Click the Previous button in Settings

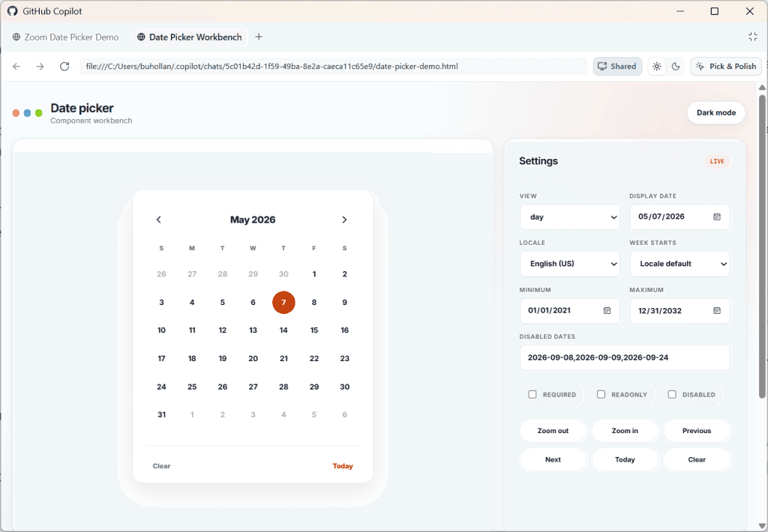[x=697, y=431]
